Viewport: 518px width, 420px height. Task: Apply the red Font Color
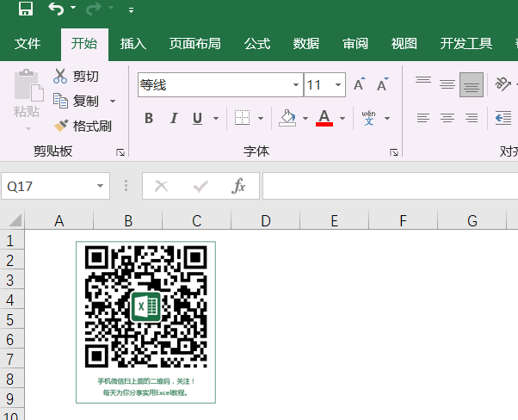[324, 118]
